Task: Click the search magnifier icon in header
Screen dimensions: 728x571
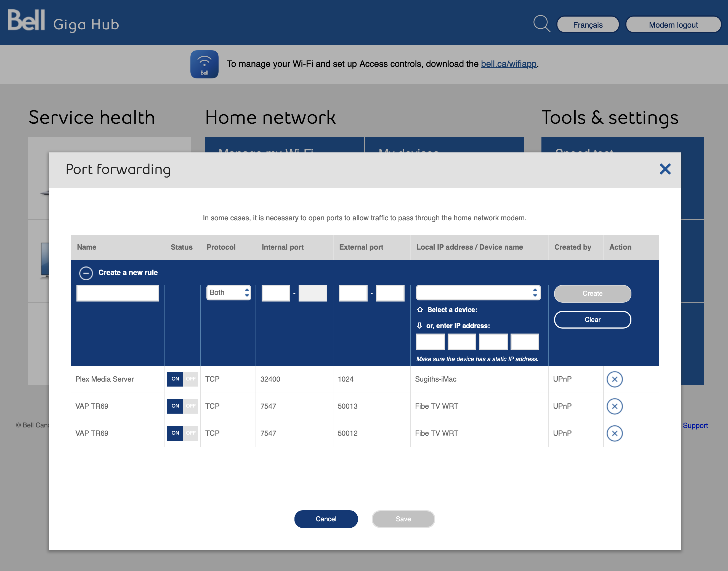Action: pos(541,24)
